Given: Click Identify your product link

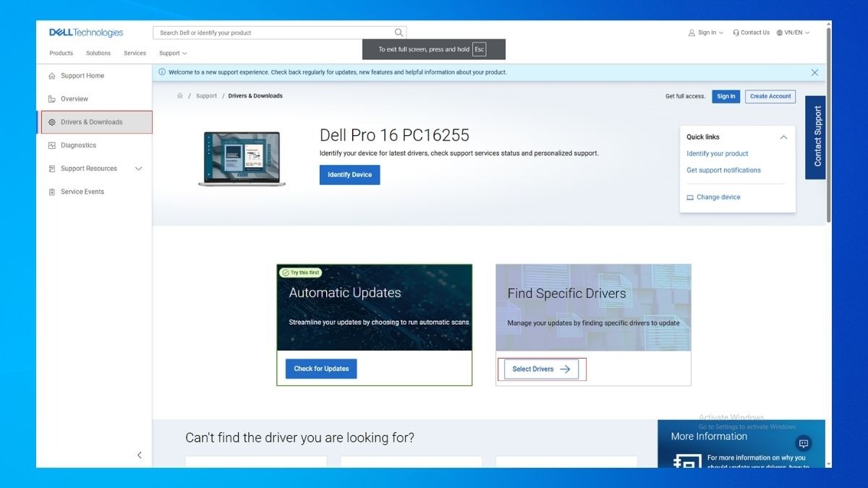Looking at the screenshot, I should pyautogui.click(x=718, y=153).
